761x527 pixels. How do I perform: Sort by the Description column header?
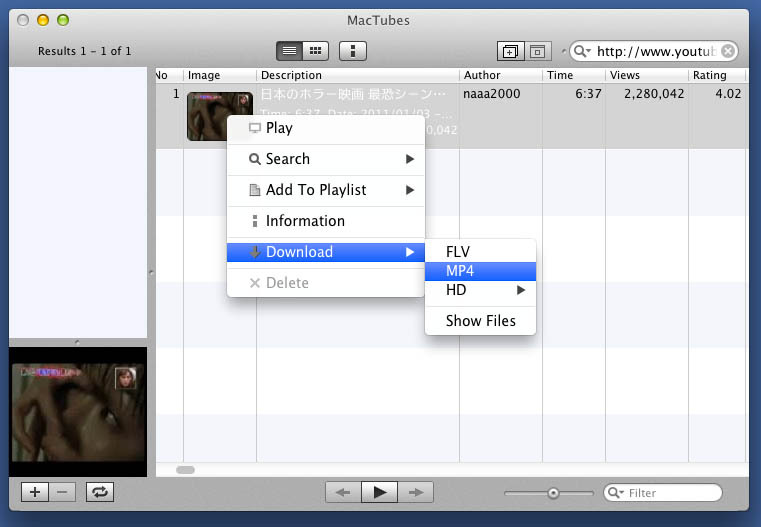(x=358, y=75)
